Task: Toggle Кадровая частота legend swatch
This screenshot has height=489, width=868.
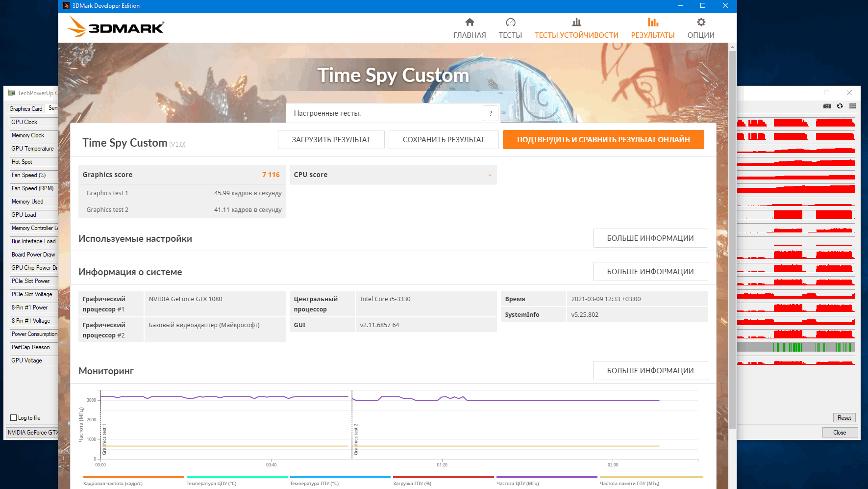Action: coord(133,477)
